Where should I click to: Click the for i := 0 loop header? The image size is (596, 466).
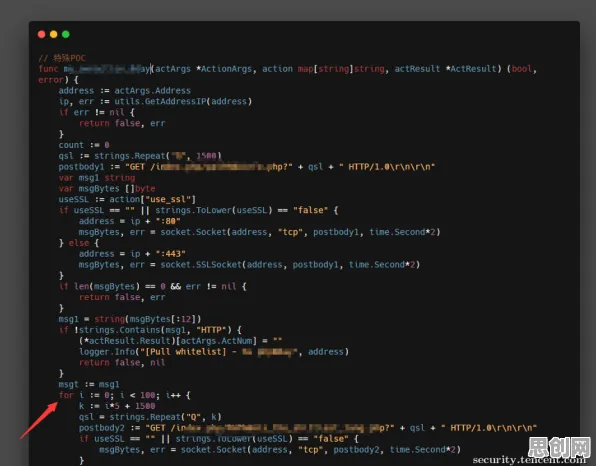point(124,395)
